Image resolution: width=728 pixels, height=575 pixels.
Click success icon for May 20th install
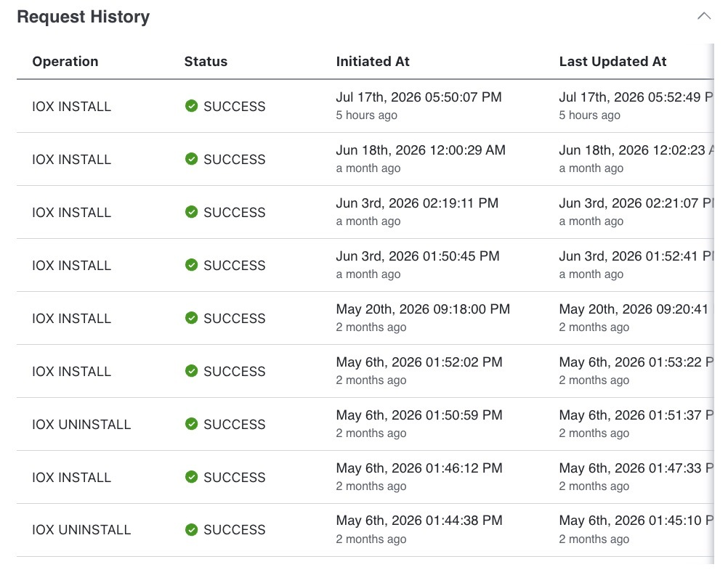(x=191, y=317)
